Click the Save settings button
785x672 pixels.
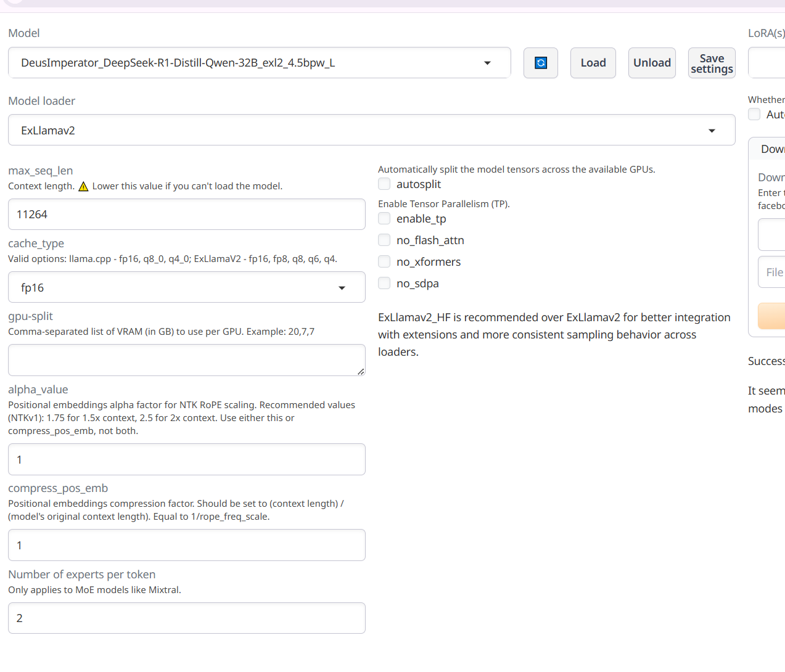pyautogui.click(x=712, y=63)
